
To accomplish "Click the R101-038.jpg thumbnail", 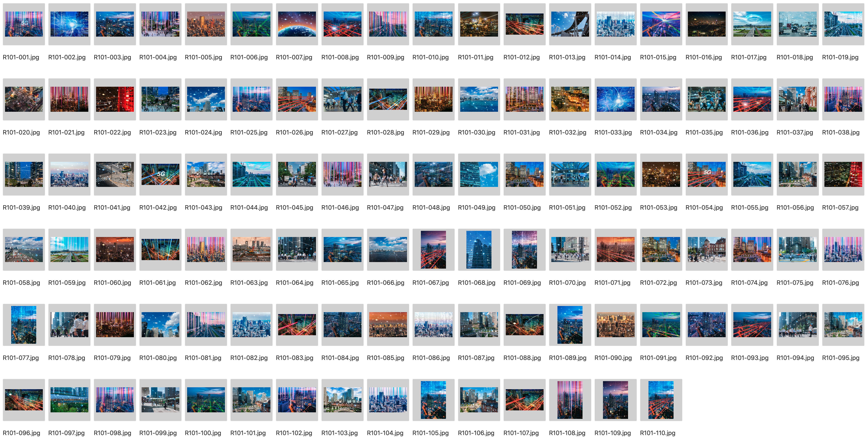I will 843,99.
